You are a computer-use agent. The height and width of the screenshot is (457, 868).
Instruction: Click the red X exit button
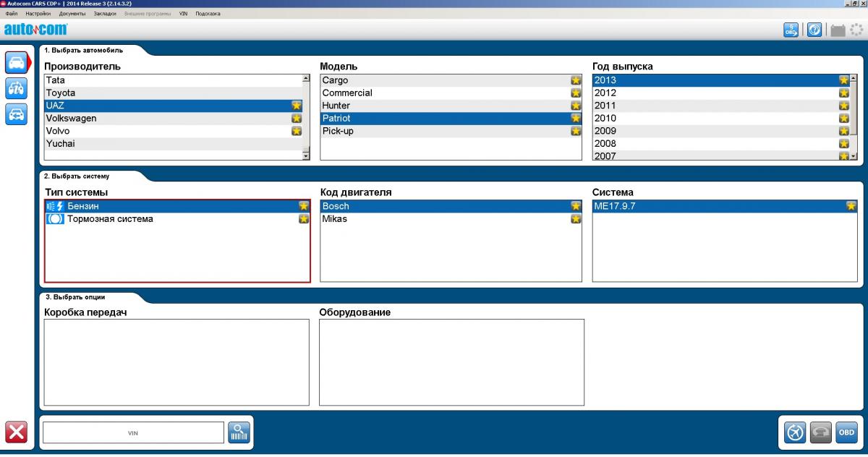16,432
